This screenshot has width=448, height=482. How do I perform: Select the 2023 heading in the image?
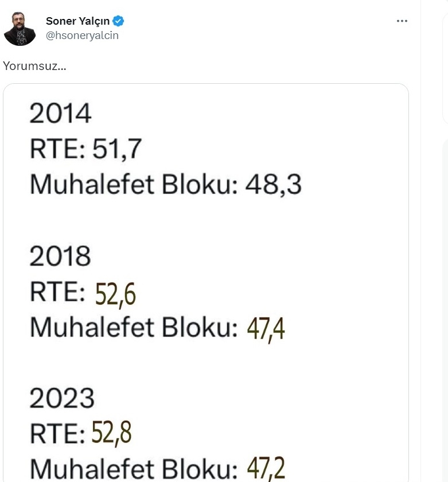pyautogui.click(x=62, y=398)
